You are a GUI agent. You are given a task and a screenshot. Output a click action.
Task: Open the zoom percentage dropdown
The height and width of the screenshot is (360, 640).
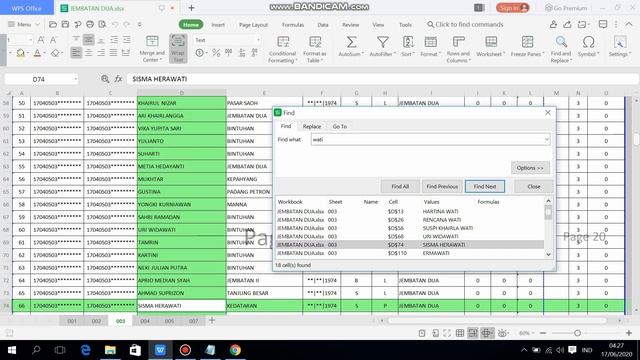[x=526, y=333]
